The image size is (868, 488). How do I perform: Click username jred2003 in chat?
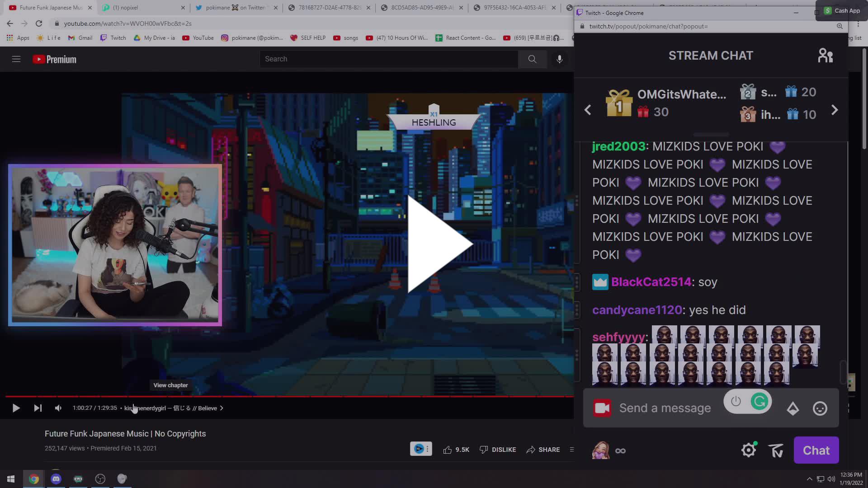click(619, 146)
